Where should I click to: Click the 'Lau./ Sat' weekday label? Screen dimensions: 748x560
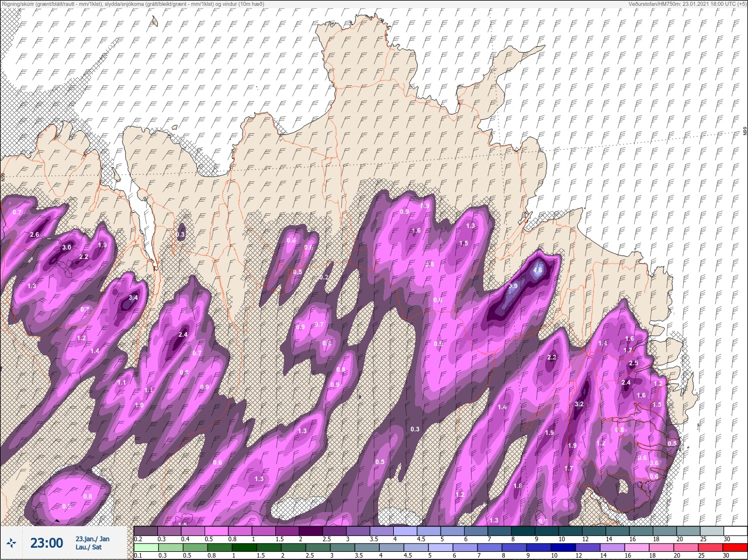88,548
